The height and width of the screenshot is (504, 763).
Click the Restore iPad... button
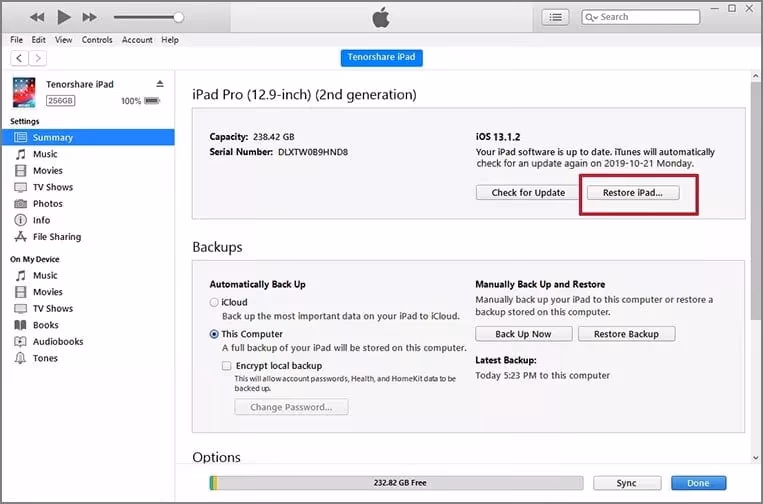(x=633, y=193)
